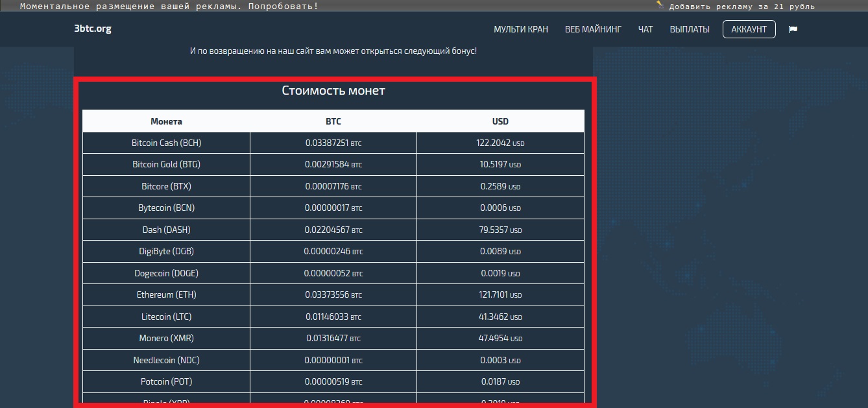Click USD value 0.0187
The height and width of the screenshot is (408, 868).
pos(500,382)
